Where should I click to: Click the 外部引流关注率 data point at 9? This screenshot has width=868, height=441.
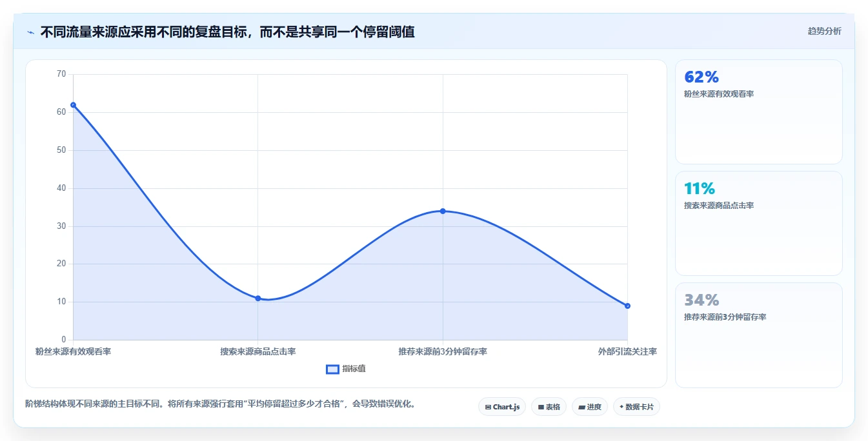[627, 306]
